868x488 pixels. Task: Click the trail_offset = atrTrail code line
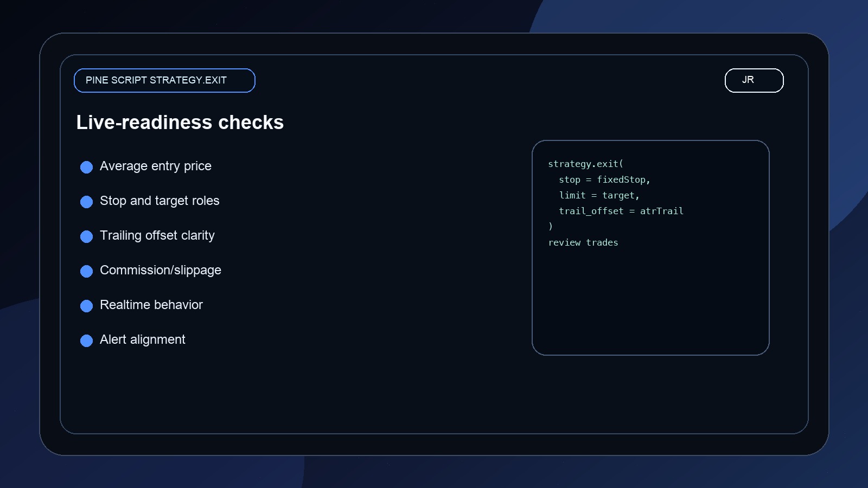click(x=621, y=211)
